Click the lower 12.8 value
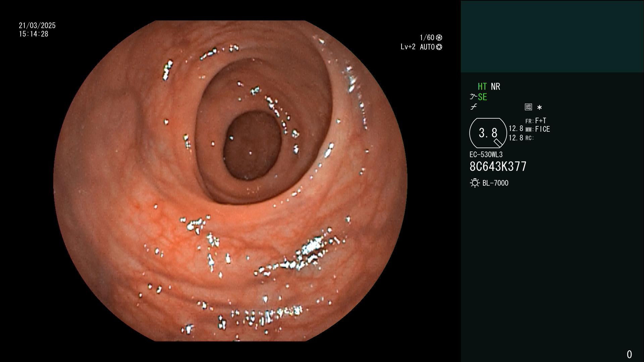 coord(516,138)
